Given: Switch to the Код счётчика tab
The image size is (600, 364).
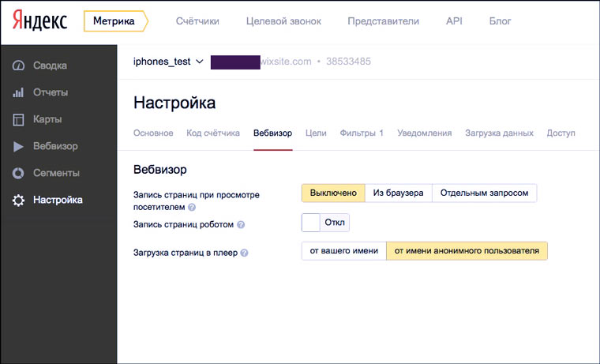Looking at the screenshot, I should point(213,133).
